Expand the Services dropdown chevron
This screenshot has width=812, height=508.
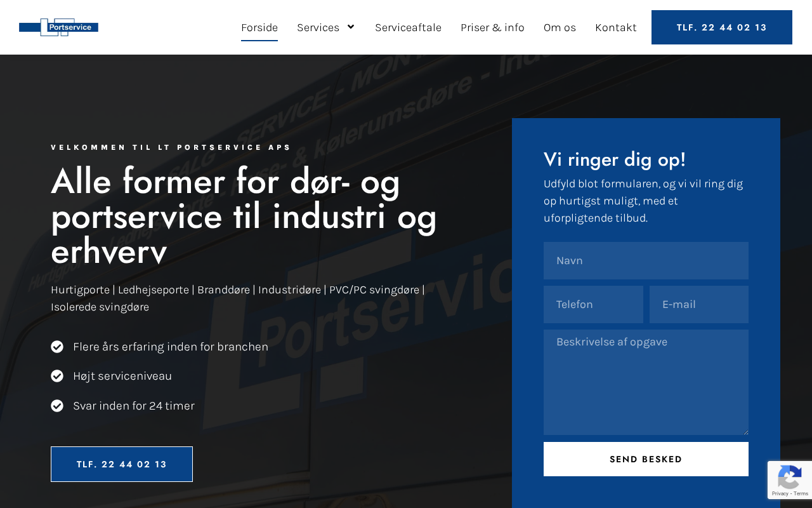pyautogui.click(x=350, y=27)
